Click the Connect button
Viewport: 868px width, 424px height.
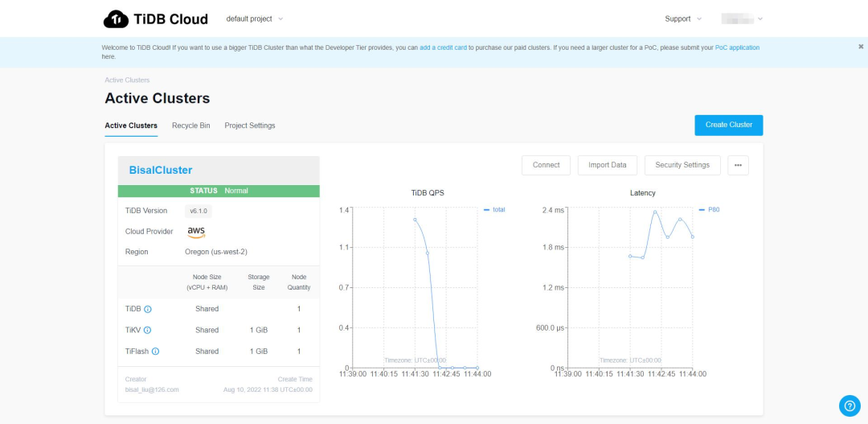coord(546,165)
